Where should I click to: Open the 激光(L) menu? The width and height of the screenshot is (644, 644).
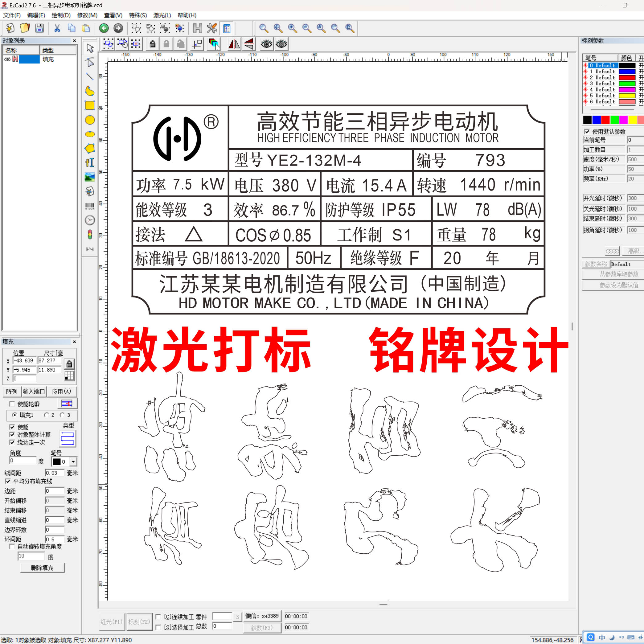(x=161, y=15)
